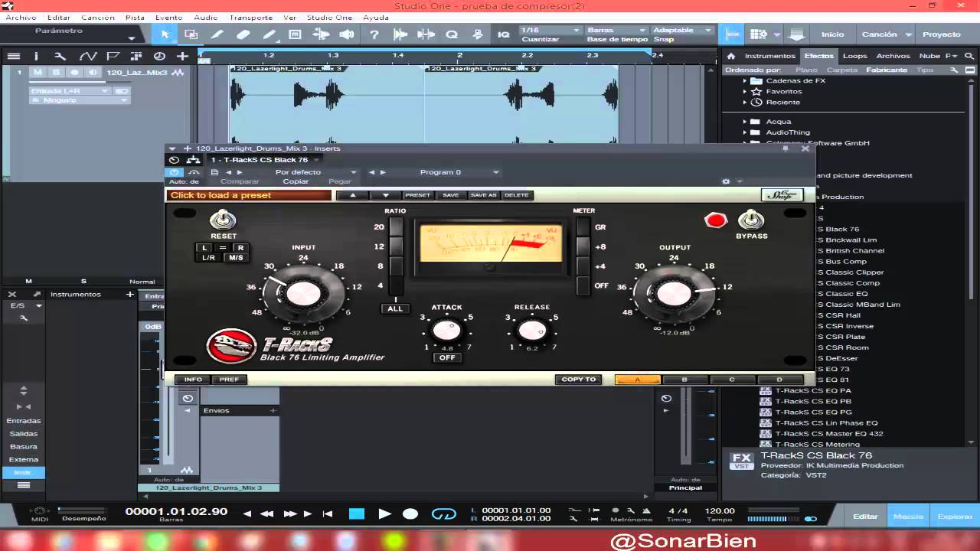980x551 pixels.
Task: Select the Mute speaker tool
Action: click(x=347, y=34)
